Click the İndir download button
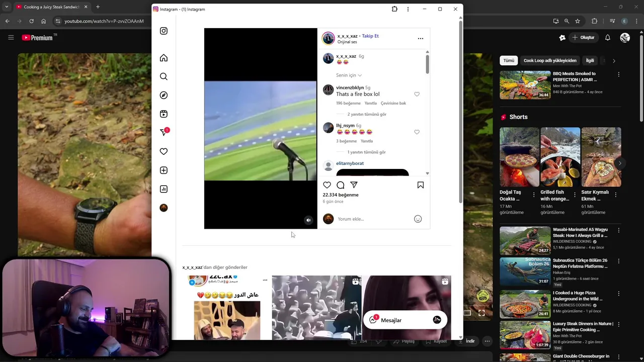The width and height of the screenshot is (644, 362). click(x=467, y=341)
